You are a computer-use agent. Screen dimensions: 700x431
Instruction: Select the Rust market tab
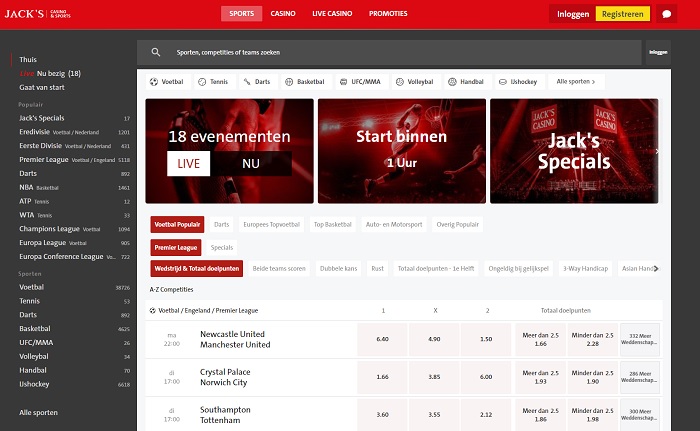point(378,268)
